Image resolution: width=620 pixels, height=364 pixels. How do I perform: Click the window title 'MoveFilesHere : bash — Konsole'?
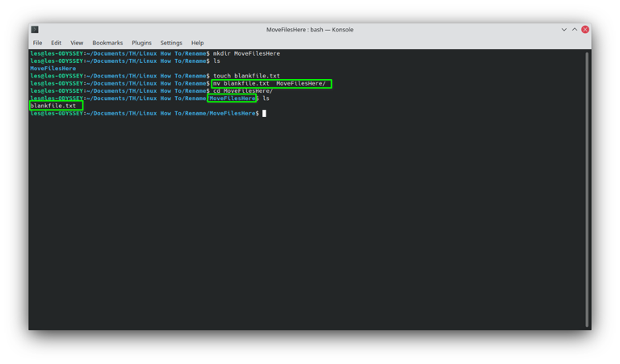tap(310, 30)
